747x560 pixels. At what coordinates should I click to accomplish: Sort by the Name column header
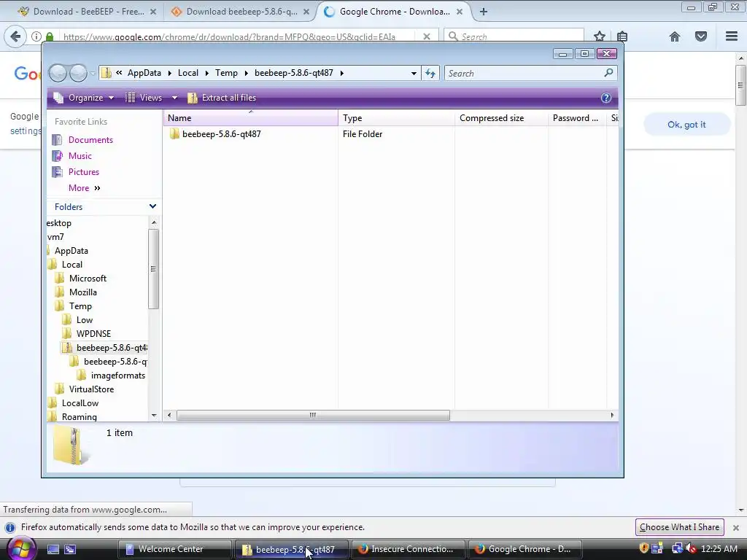pyautogui.click(x=251, y=118)
